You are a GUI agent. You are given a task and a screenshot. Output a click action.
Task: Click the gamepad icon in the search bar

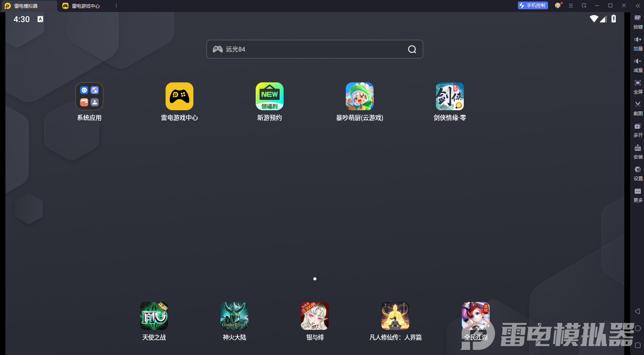218,49
